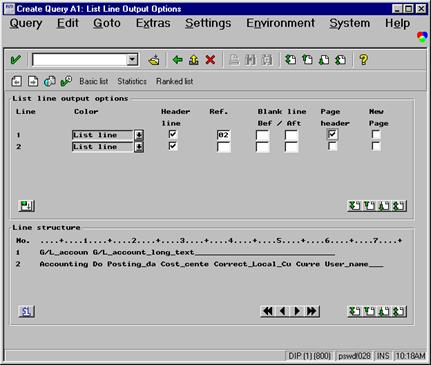Click the Find binoculars icon

tap(250, 60)
